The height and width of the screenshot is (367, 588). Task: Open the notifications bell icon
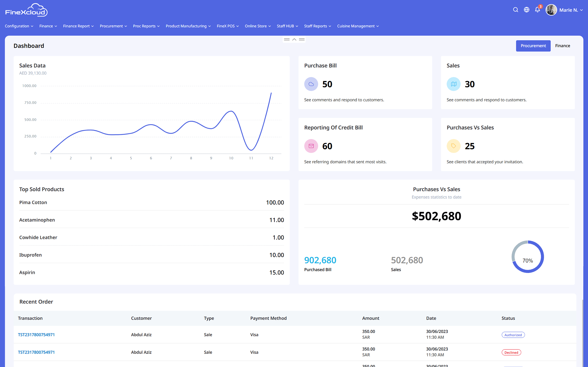(537, 10)
